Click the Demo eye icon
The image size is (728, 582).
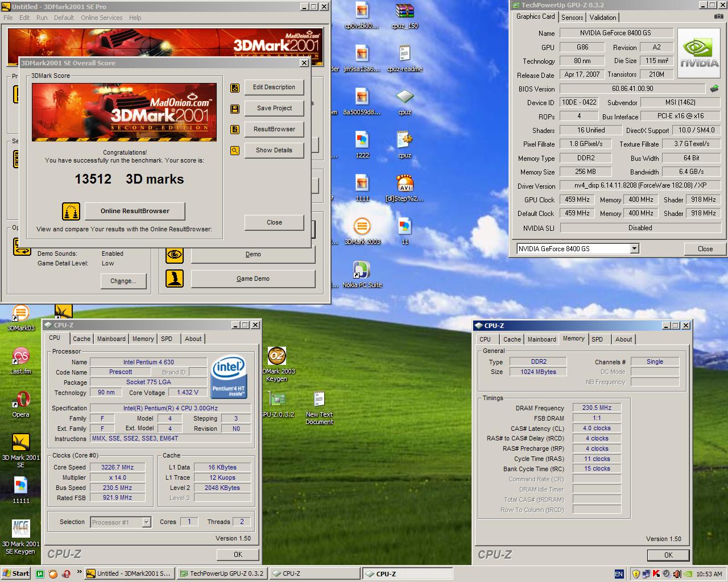pos(175,254)
